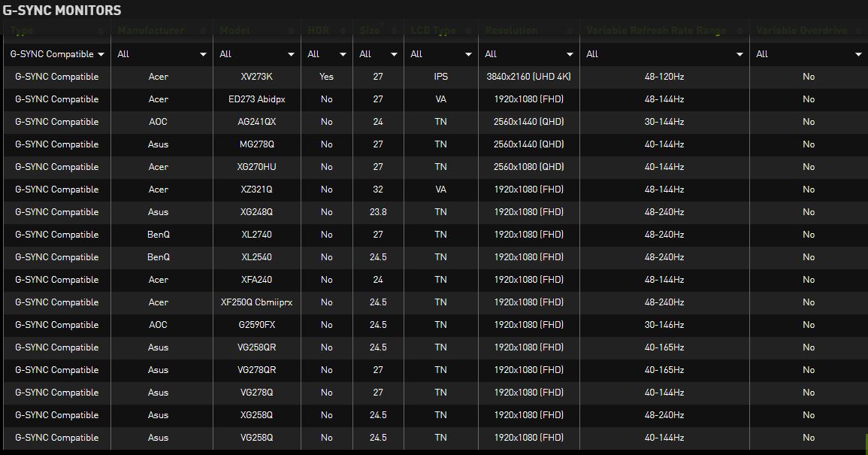
Task: Select the VG278Q model cell
Action: tap(257, 393)
